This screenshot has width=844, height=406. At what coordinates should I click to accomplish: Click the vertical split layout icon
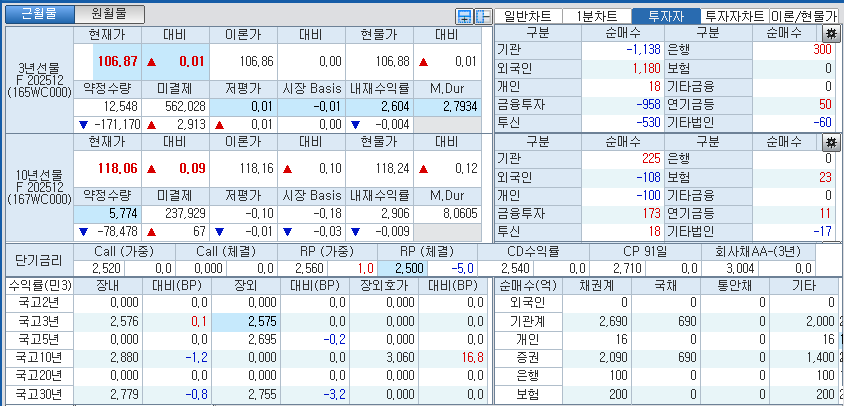(x=482, y=16)
